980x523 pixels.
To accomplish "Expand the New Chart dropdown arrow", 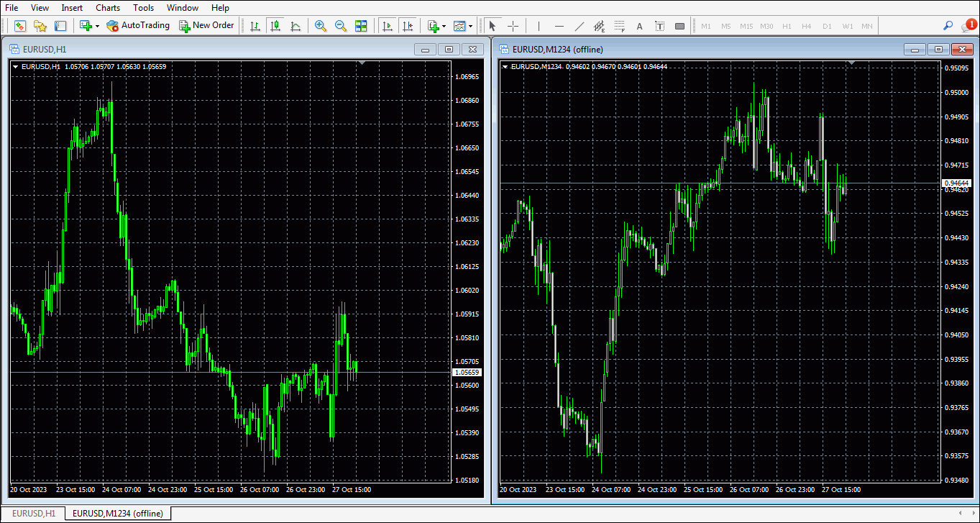I will coord(97,26).
